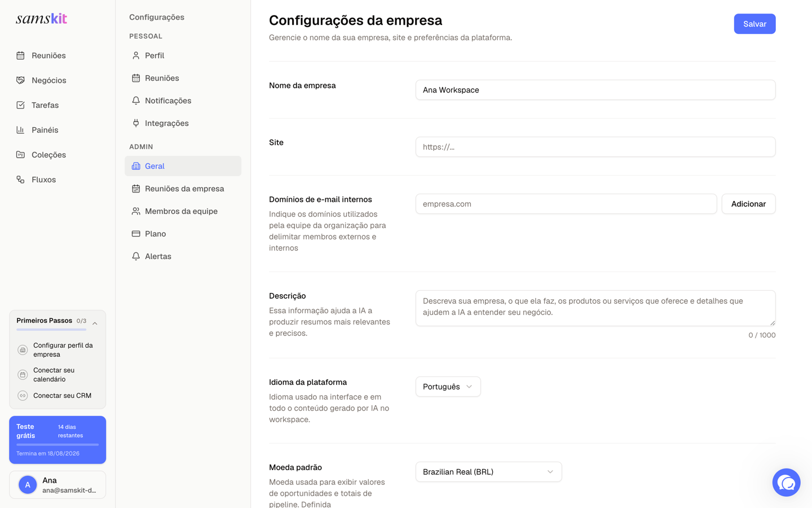Open the Negócios section
Viewport: 812px width, 508px height.
[58, 80]
